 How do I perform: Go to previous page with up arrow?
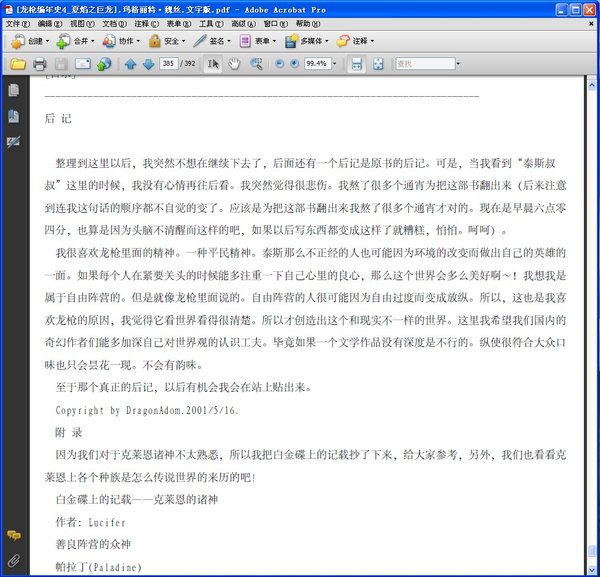pos(130,64)
